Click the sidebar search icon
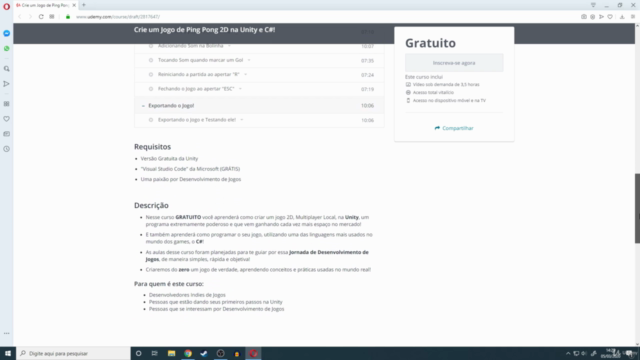This screenshot has height=360, width=640. (7, 69)
